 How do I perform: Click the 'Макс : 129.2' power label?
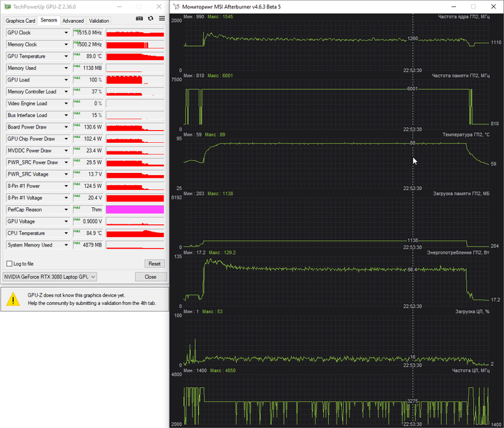(x=222, y=252)
